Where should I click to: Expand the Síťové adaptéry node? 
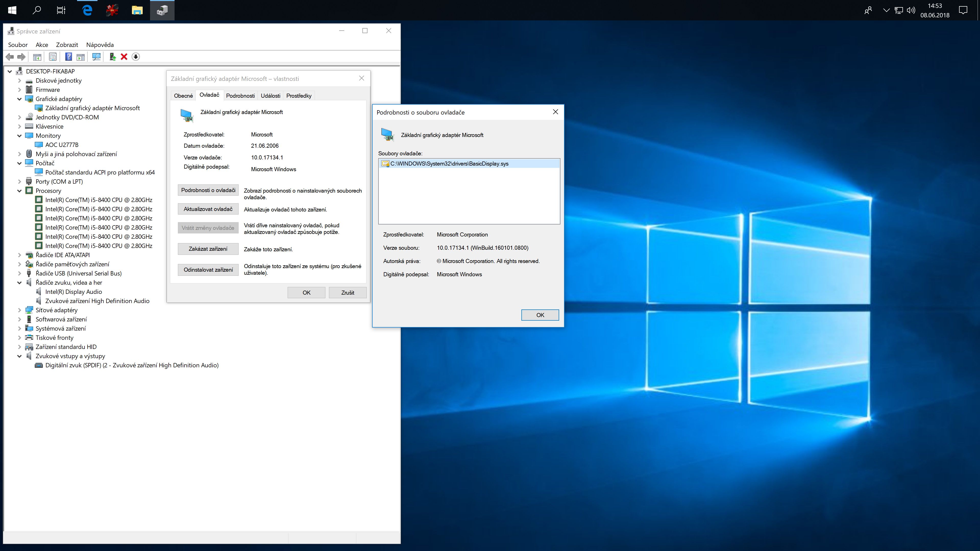point(19,310)
